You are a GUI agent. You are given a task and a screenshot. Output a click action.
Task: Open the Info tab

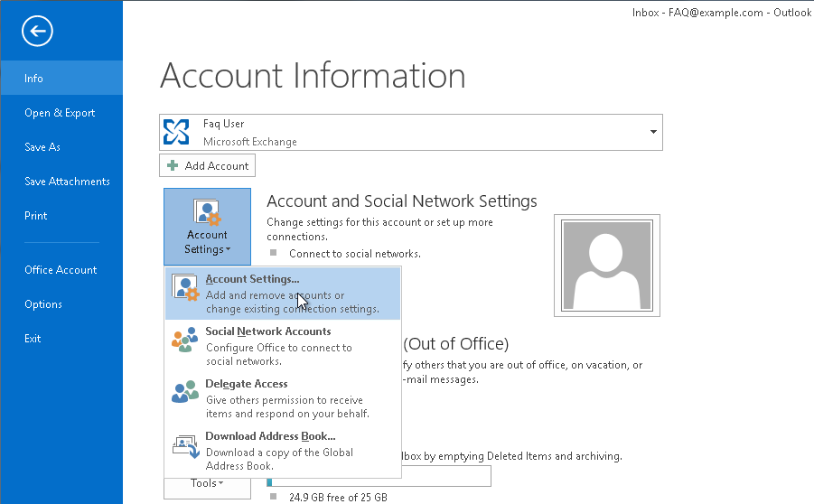click(61, 79)
